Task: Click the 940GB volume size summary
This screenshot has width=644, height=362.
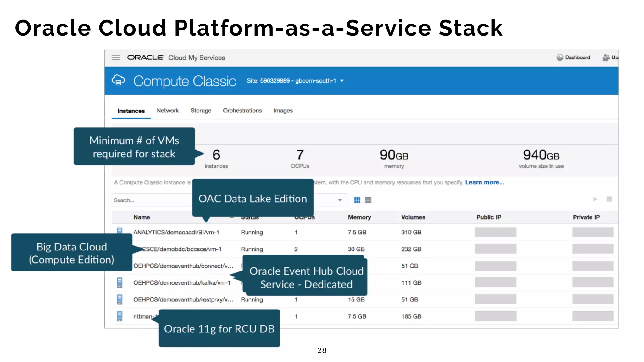Action: [541, 159]
